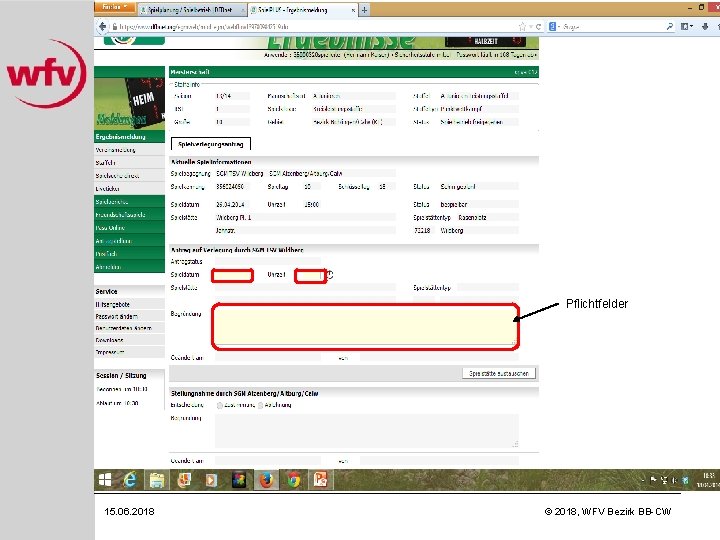
Task: Open Pass Online in the sidebar
Action: click(129, 228)
